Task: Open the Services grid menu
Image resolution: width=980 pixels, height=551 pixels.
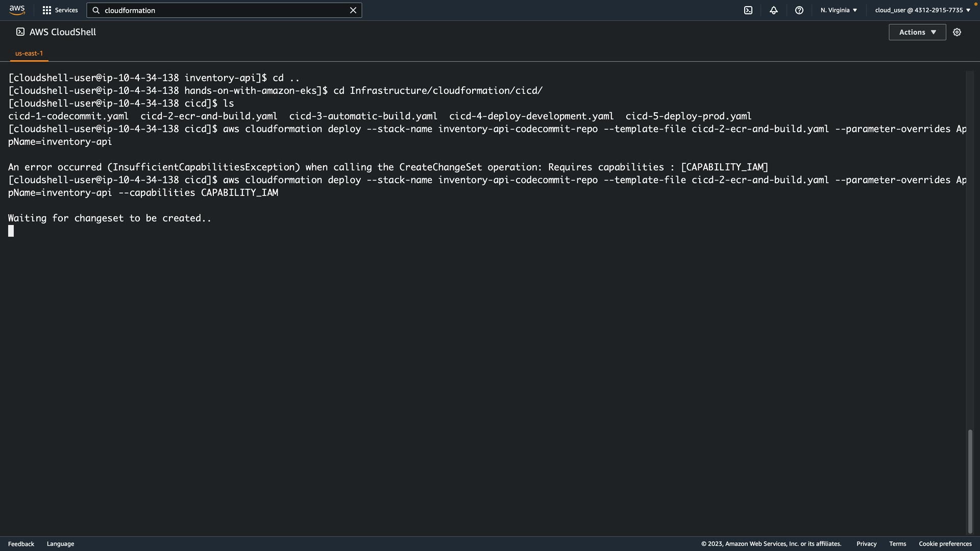Action: tap(47, 10)
